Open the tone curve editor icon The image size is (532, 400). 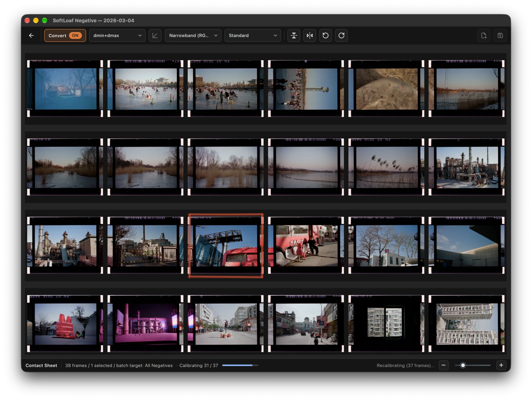(155, 36)
